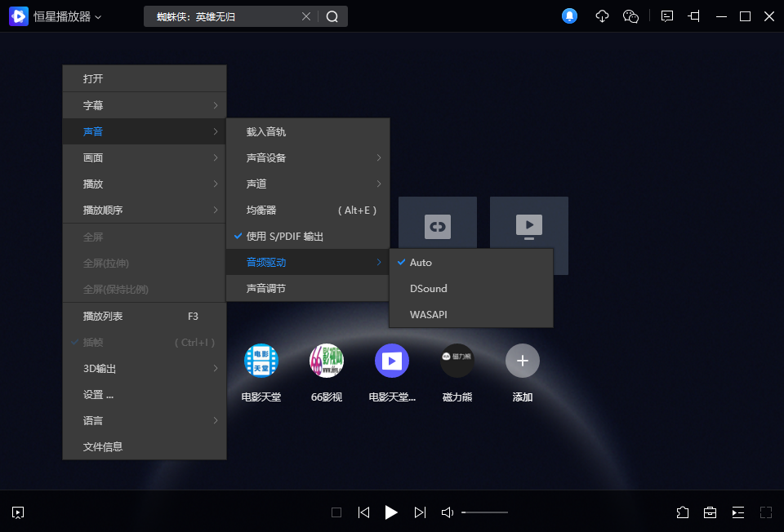Open the toolbox icon in bottom bar
This screenshot has width=784, height=532.
pyautogui.click(x=710, y=512)
